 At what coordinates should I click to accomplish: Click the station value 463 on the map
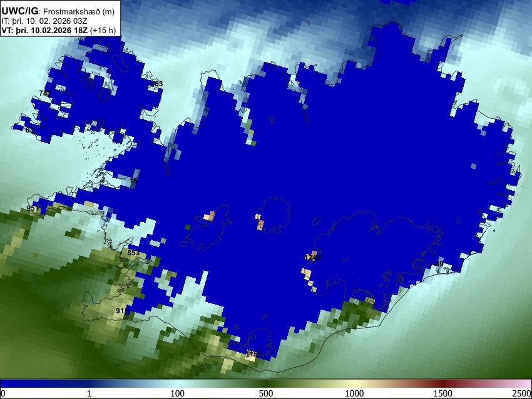coord(156,84)
